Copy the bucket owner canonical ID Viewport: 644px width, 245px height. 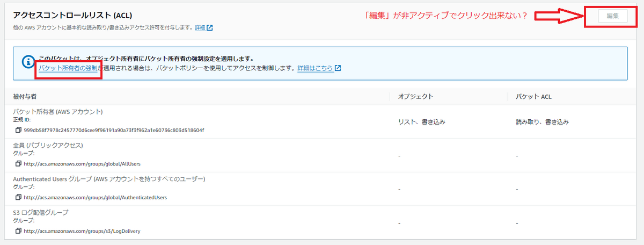point(18,130)
